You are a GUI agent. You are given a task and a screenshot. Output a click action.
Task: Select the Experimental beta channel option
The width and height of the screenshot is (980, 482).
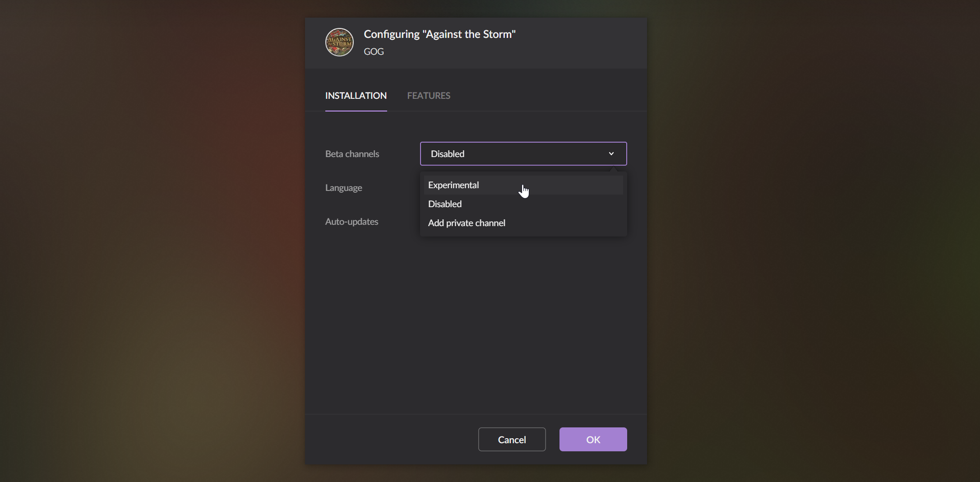[453, 185]
